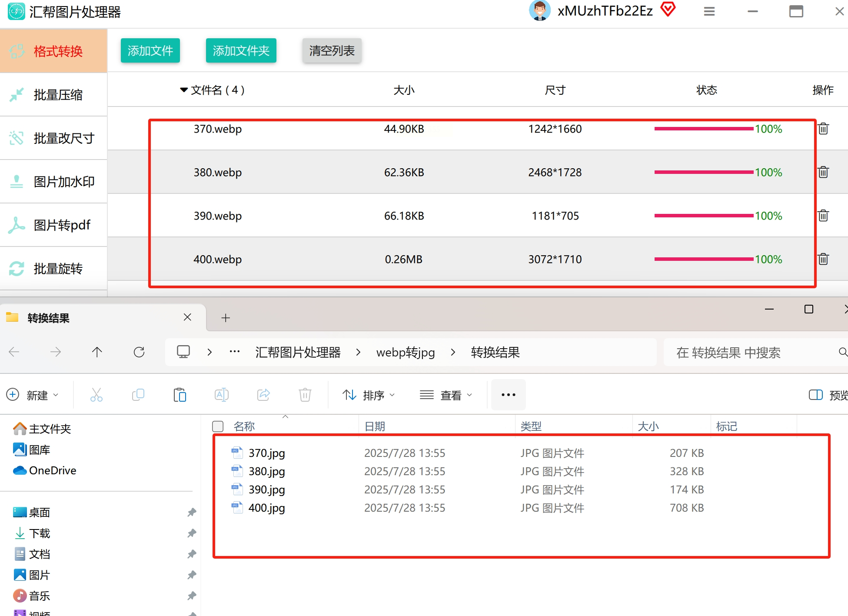Click the Paste clipboard icon
The image size is (848, 616).
(x=180, y=395)
